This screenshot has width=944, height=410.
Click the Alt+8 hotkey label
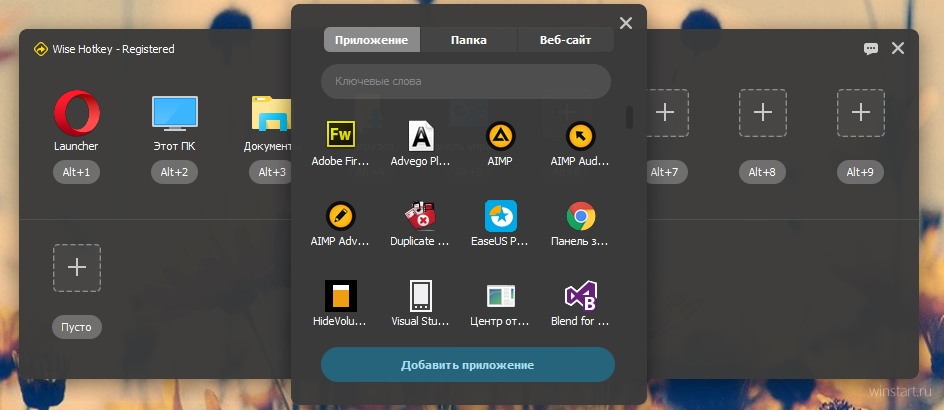click(x=763, y=172)
